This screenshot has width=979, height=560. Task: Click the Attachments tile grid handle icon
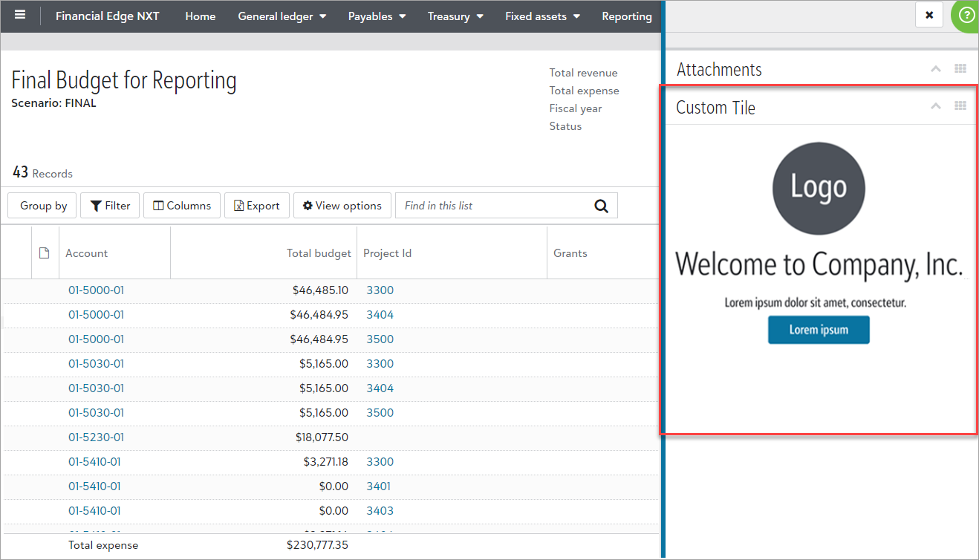(x=960, y=69)
